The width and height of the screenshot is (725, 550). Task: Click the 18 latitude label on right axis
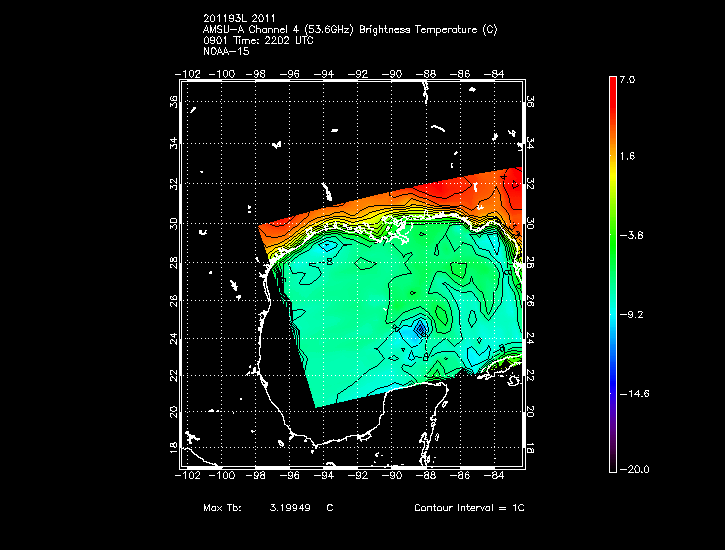pyautogui.click(x=531, y=448)
